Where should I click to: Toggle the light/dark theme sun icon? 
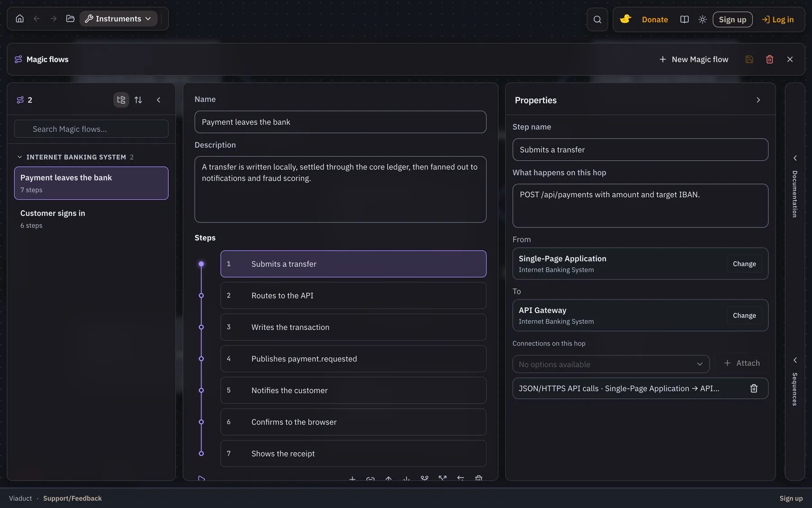pos(702,19)
